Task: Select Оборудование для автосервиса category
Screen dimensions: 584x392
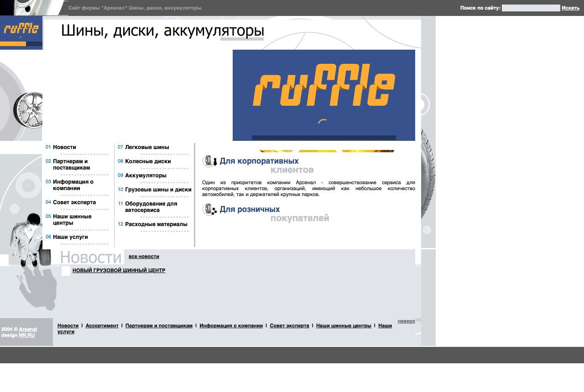Action: coord(151,207)
